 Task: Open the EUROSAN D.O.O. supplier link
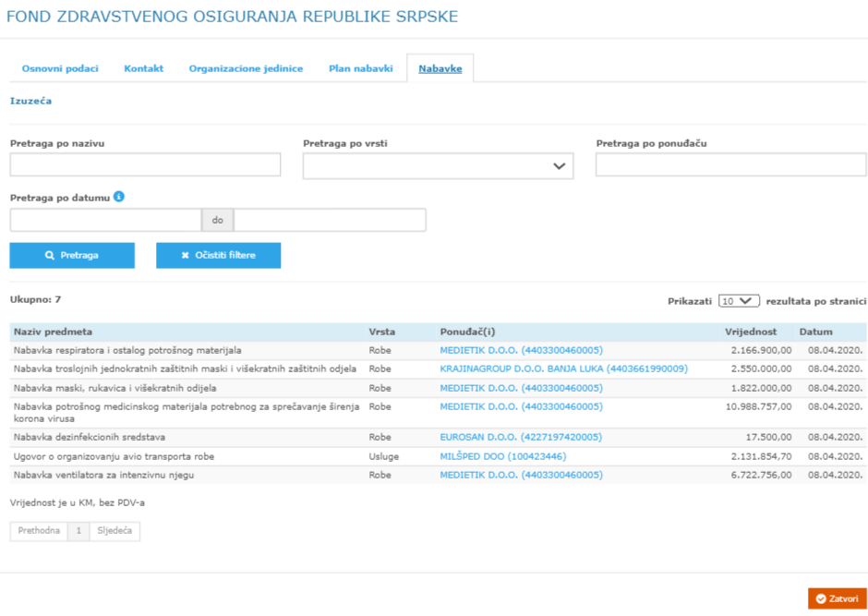click(x=521, y=437)
